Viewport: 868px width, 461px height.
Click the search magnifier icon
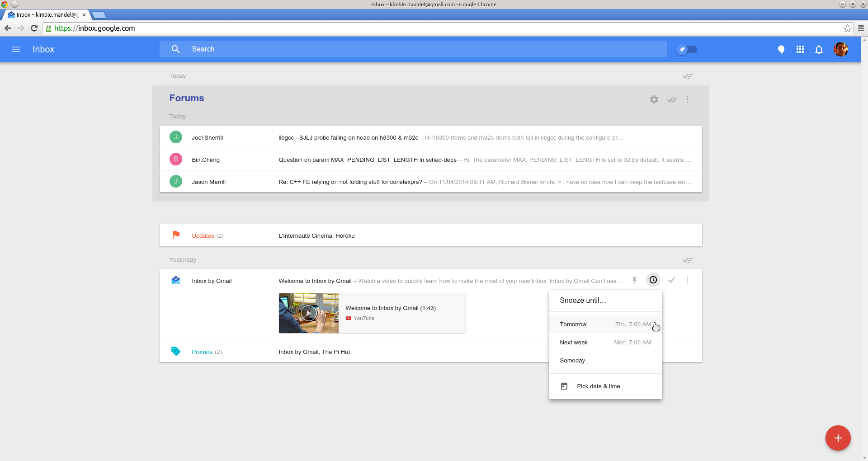tap(176, 49)
